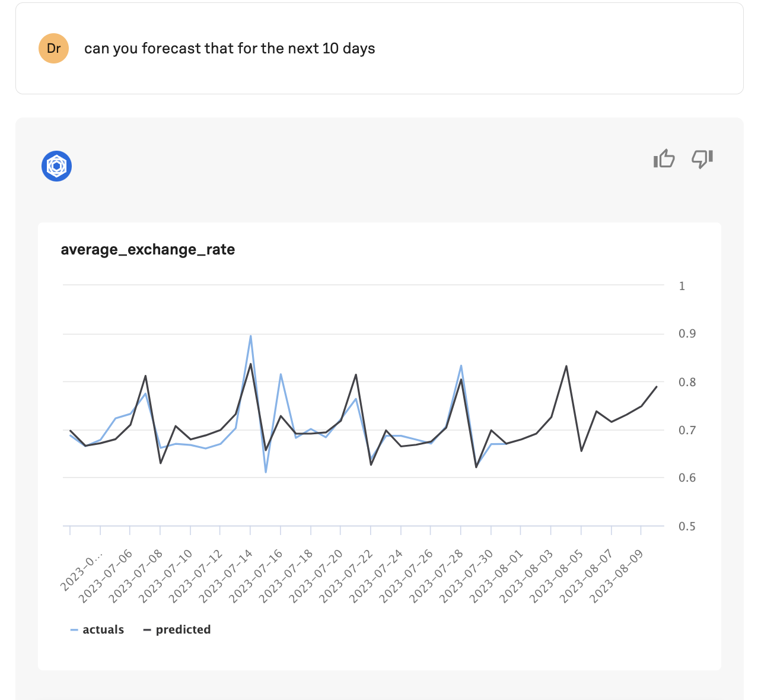
Task: Click the thumbs down feedback icon
Action: pyautogui.click(x=702, y=159)
